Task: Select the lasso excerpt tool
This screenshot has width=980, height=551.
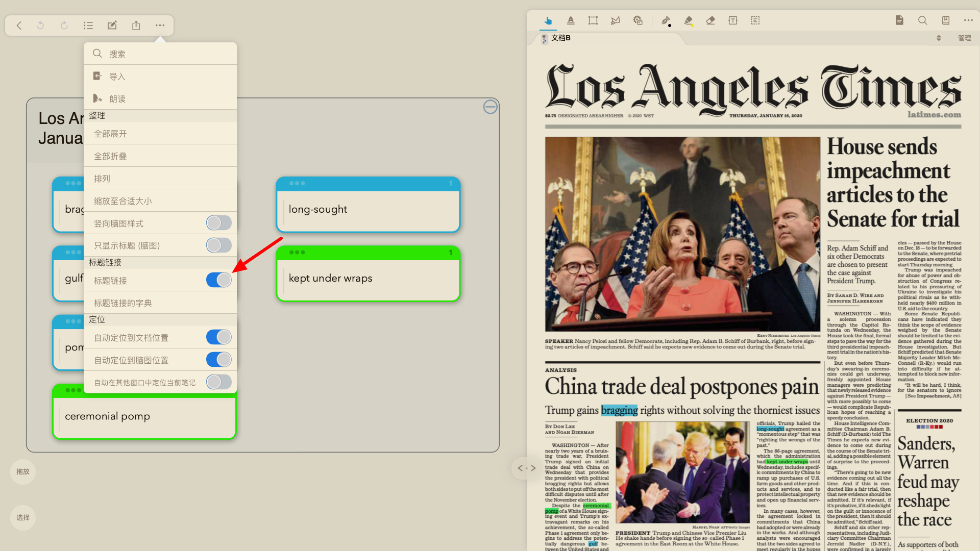Action: point(615,20)
